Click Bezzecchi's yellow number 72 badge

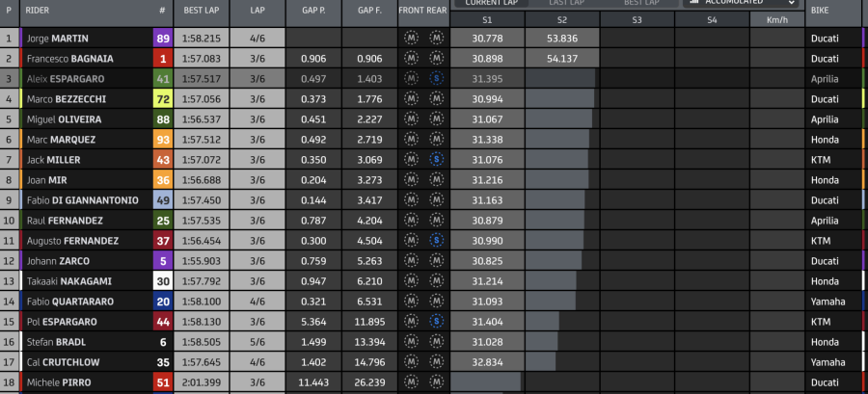(163, 99)
